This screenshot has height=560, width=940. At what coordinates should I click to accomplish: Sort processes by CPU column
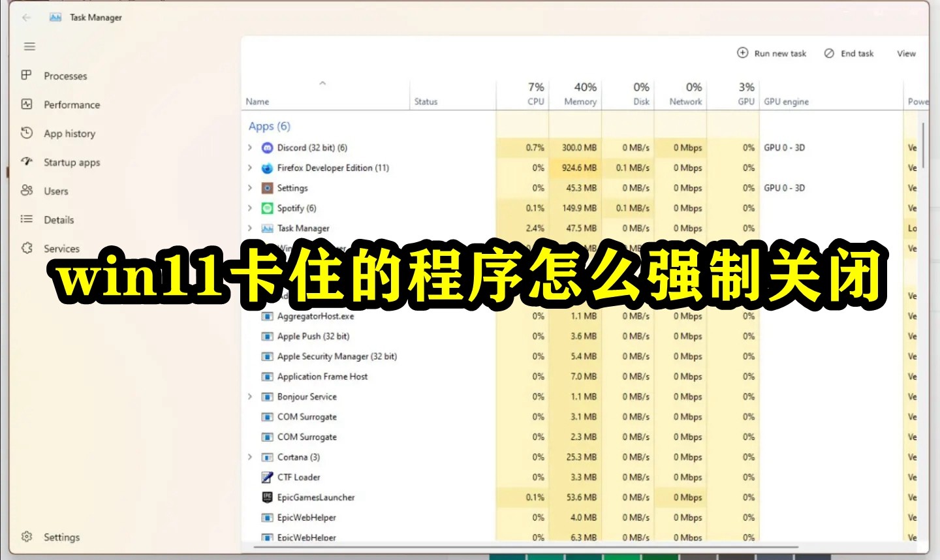click(x=522, y=95)
